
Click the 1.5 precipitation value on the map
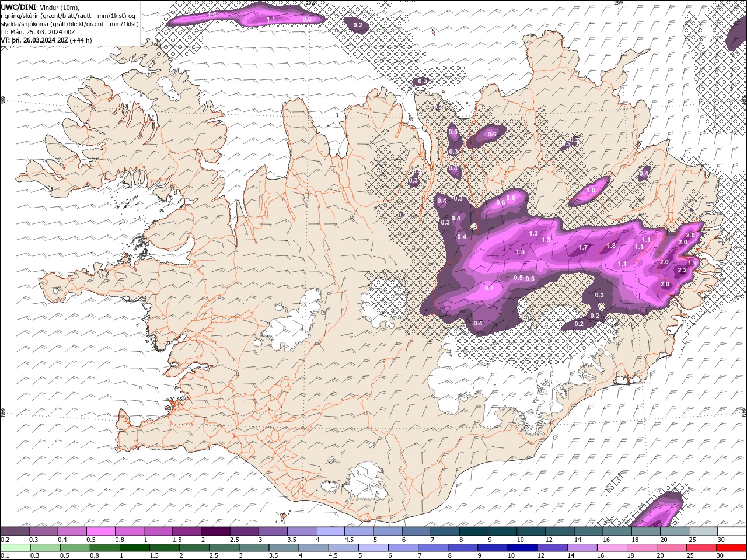(x=520, y=252)
